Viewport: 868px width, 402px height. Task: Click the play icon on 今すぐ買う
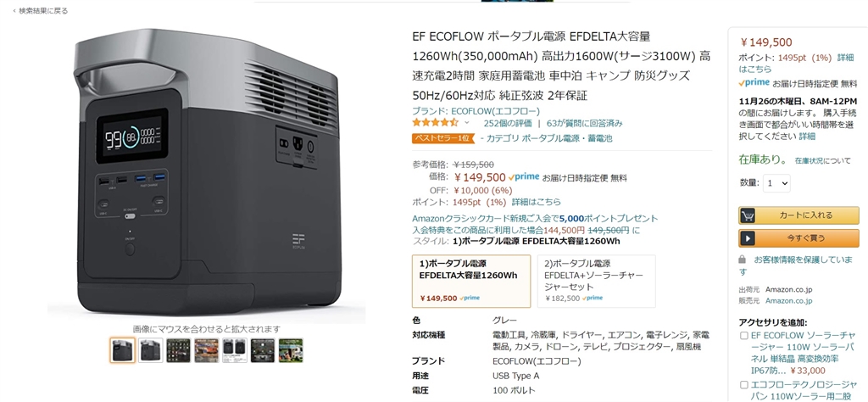[x=748, y=237]
